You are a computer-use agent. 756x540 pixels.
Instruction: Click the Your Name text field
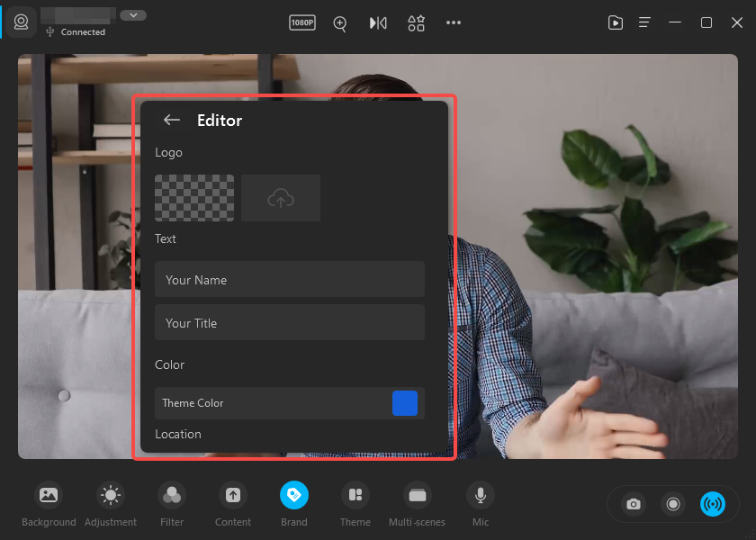point(289,280)
